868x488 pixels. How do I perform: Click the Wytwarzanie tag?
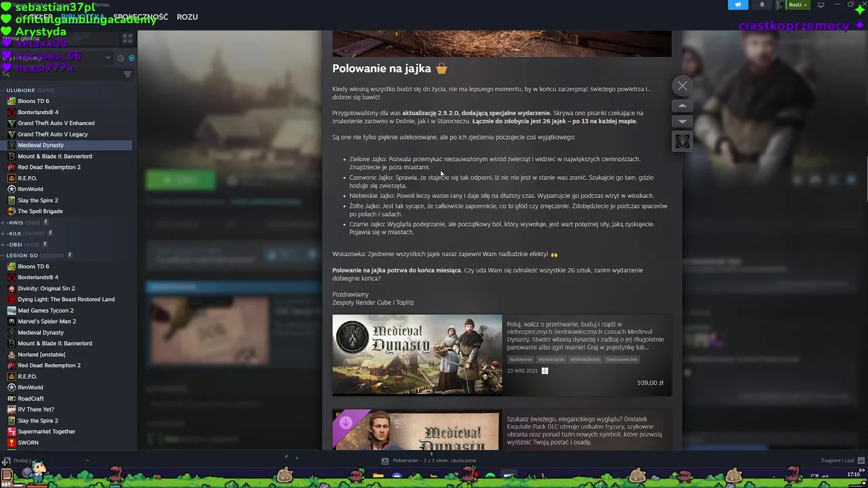[551, 359]
